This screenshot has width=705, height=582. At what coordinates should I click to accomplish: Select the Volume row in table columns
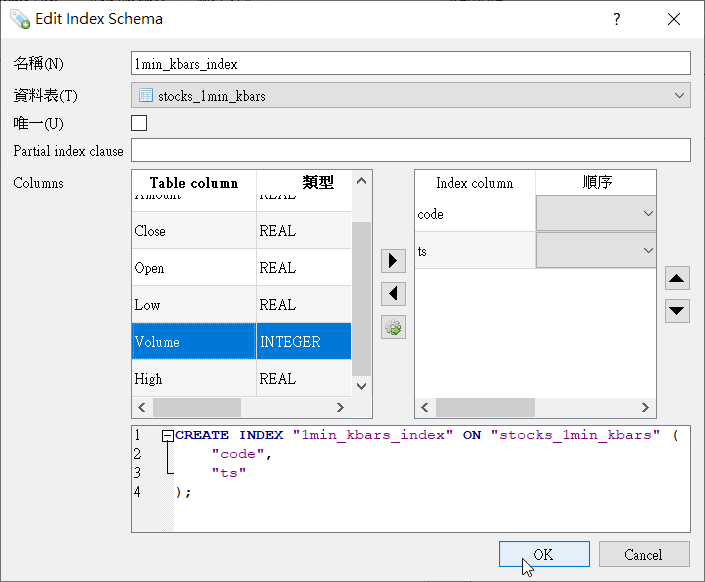click(x=241, y=341)
